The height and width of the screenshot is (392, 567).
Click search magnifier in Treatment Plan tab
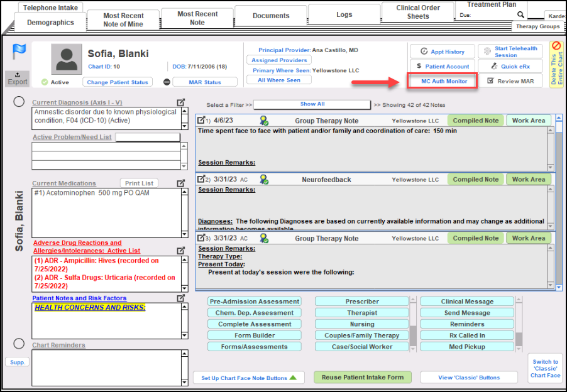pos(520,14)
